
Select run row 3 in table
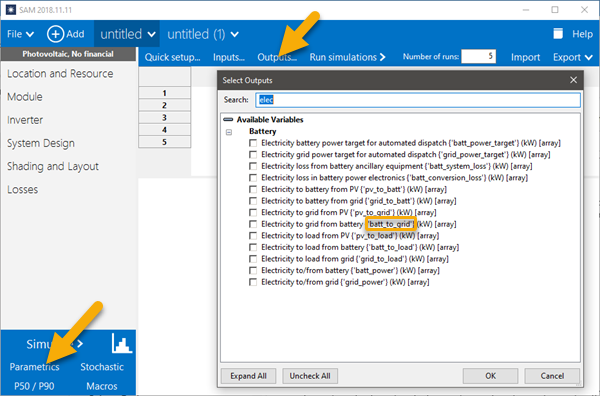(x=165, y=117)
